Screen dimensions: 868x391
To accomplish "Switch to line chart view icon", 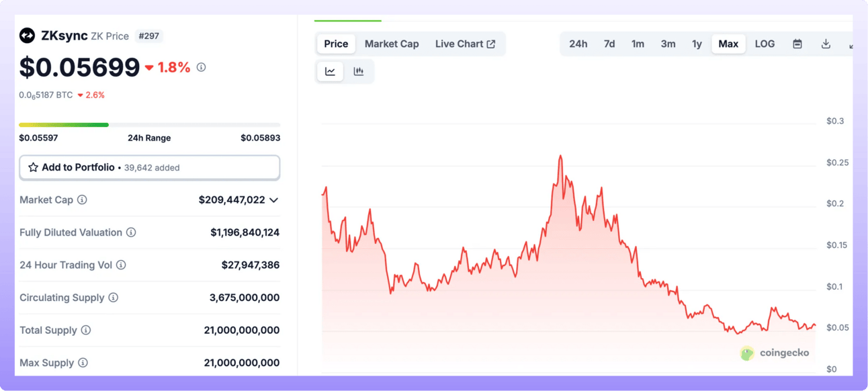I will point(331,71).
